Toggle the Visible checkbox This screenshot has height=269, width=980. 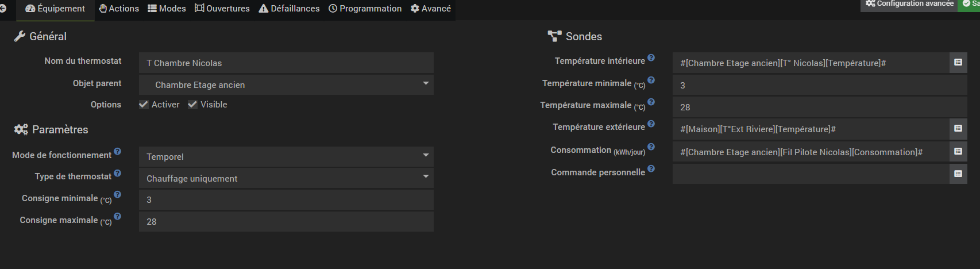click(193, 105)
